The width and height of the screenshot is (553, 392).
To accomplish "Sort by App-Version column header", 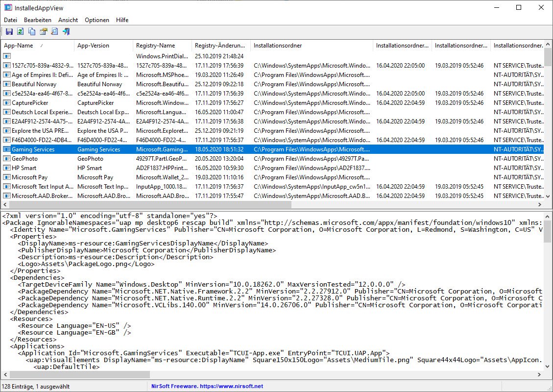I will coord(93,46).
